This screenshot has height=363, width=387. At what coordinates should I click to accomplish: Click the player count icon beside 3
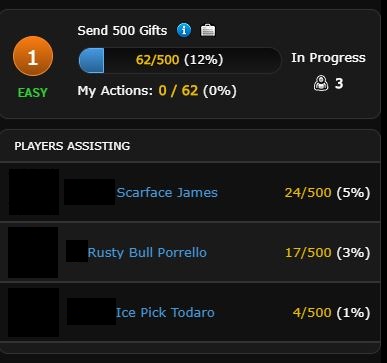[x=321, y=83]
